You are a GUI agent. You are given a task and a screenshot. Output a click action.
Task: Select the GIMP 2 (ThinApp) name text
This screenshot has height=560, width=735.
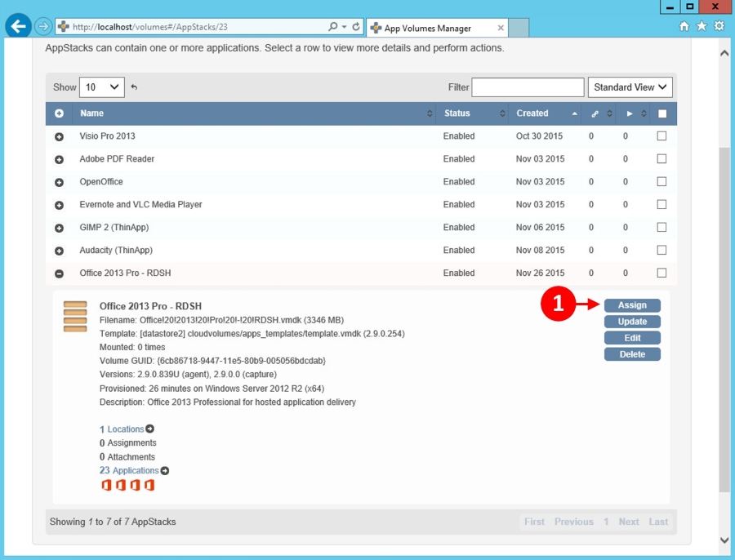point(114,227)
